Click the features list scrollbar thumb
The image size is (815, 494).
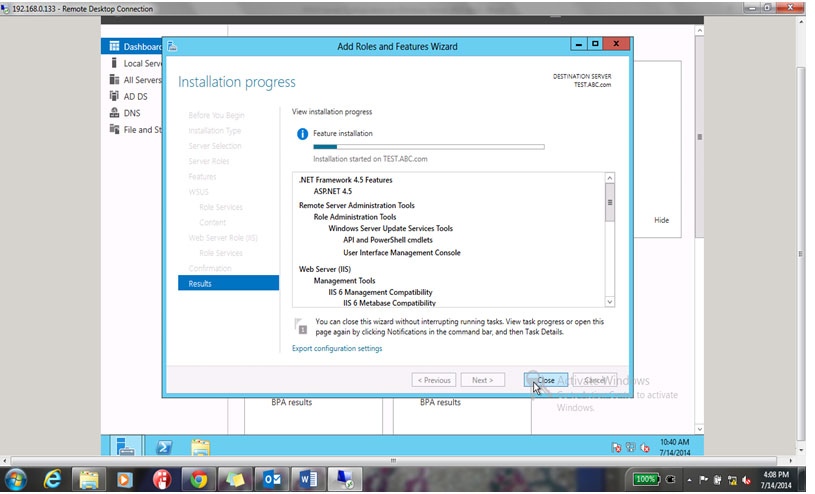pos(610,202)
